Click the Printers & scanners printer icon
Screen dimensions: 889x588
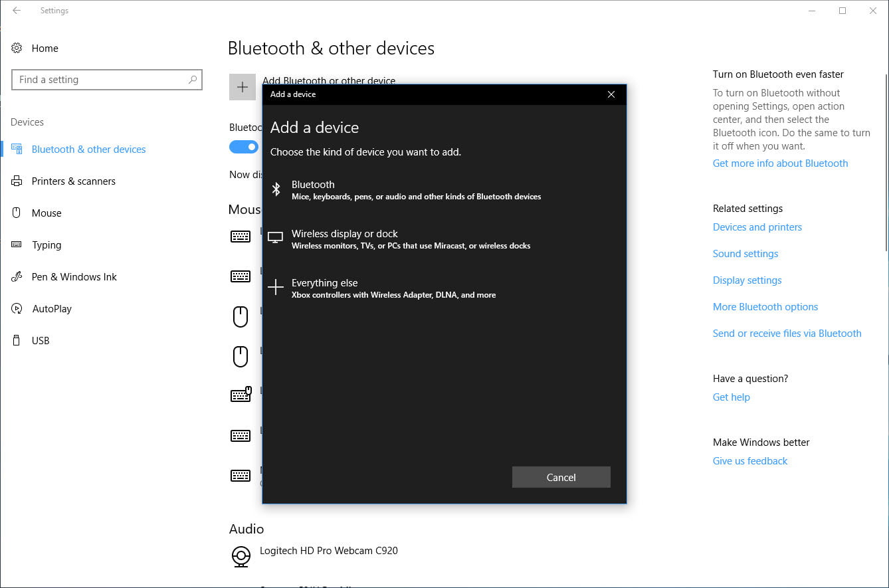coord(16,181)
